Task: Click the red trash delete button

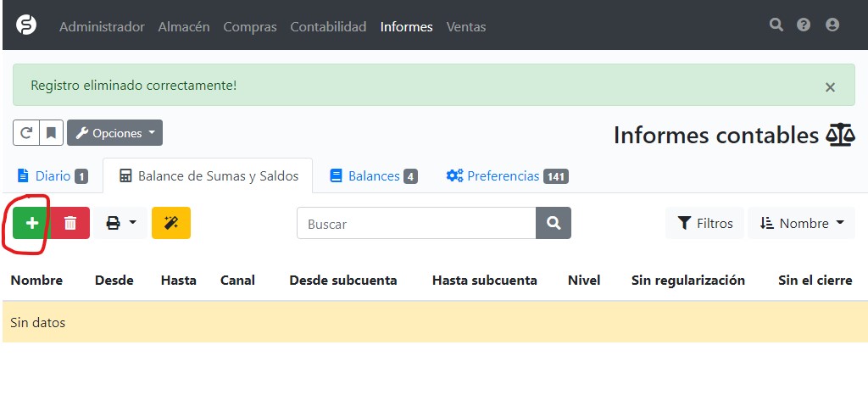Action: point(70,223)
